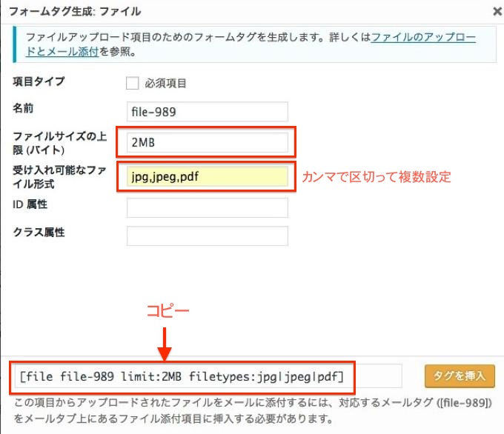Click the クラス属性 label
The width and height of the screenshot is (504, 434).
pyautogui.click(x=39, y=232)
